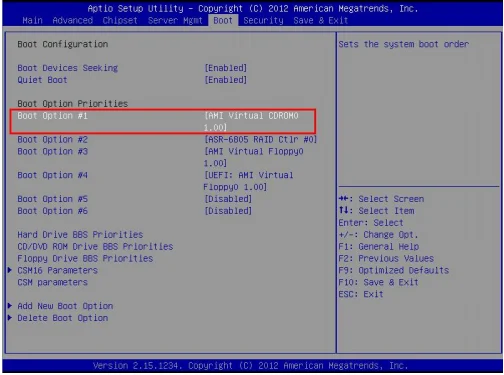Select the Boot tab
The image size is (504, 375).
click(x=223, y=20)
